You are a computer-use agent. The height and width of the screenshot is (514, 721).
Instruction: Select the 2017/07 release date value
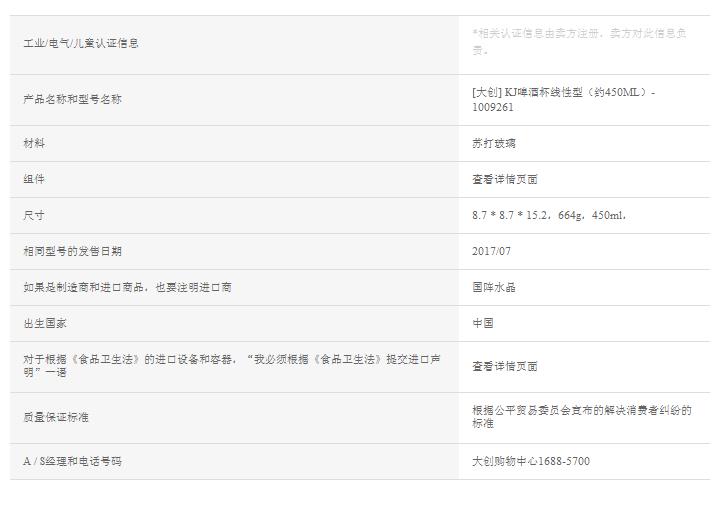coord(491,251)
